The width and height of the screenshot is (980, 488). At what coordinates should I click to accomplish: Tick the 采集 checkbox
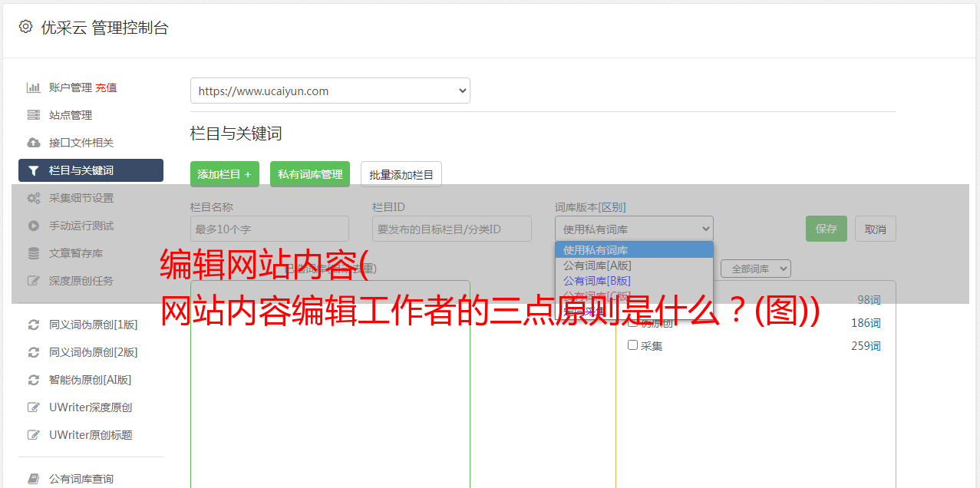[633, 345]
